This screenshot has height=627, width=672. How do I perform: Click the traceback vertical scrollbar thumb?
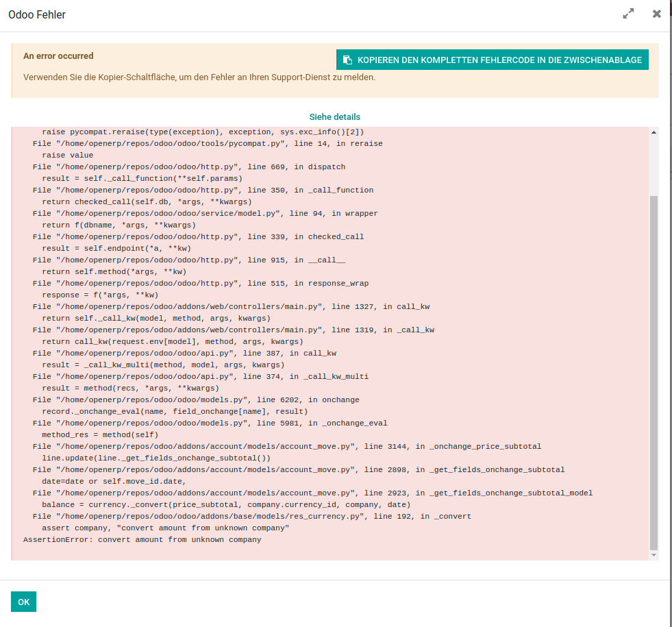point(654,373)
